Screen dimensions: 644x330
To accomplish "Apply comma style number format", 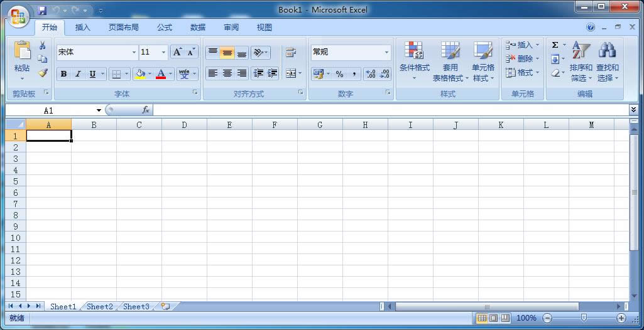I will tap(354, 74).
